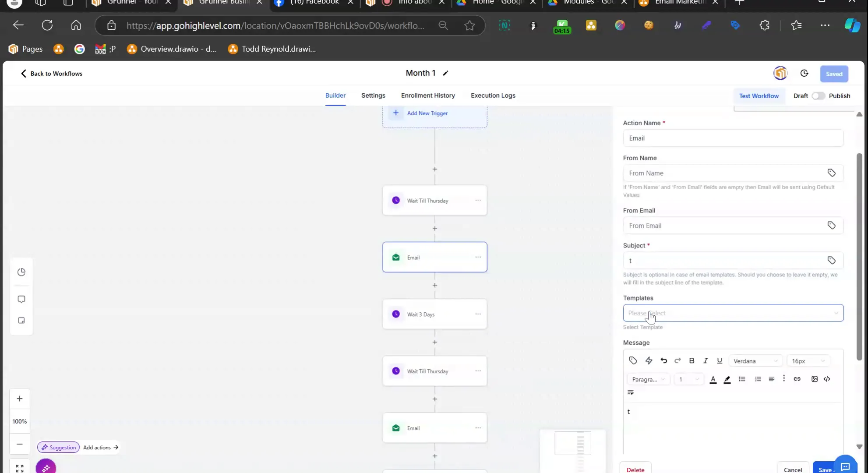868x473 pixels.
Task: Bookmark this page with star icon
Action: click(x=469, y=25)
